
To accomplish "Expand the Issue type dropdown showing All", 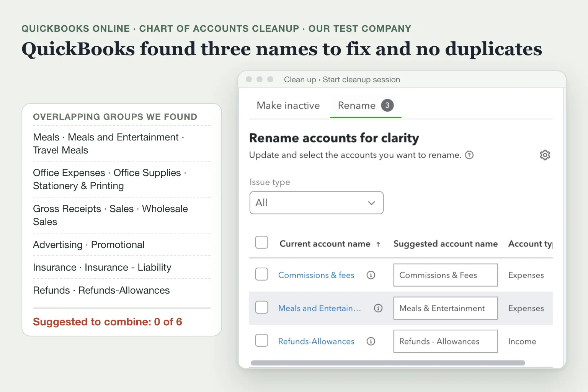I will tap(316, 203).
